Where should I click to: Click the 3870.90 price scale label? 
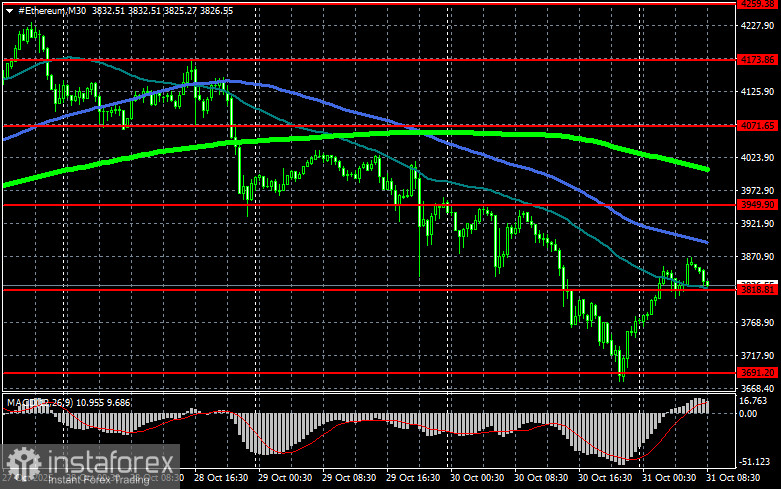coord(757,256)
